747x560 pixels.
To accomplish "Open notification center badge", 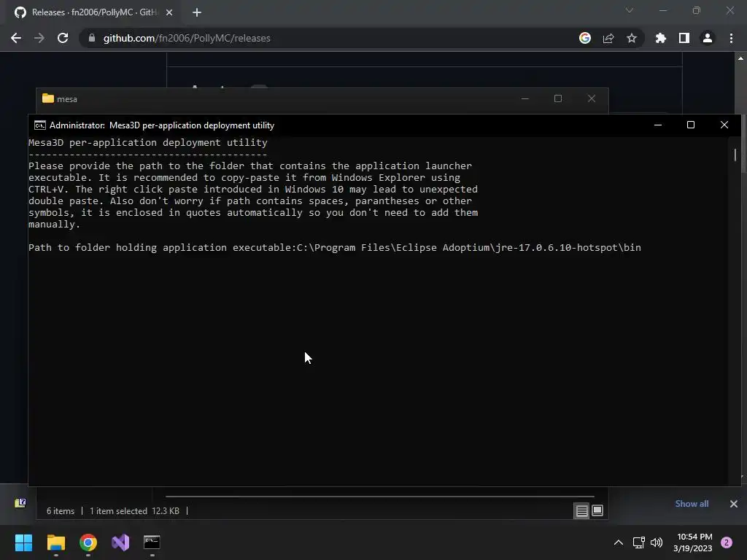I will pyautogui.click(x=727, y=542).
